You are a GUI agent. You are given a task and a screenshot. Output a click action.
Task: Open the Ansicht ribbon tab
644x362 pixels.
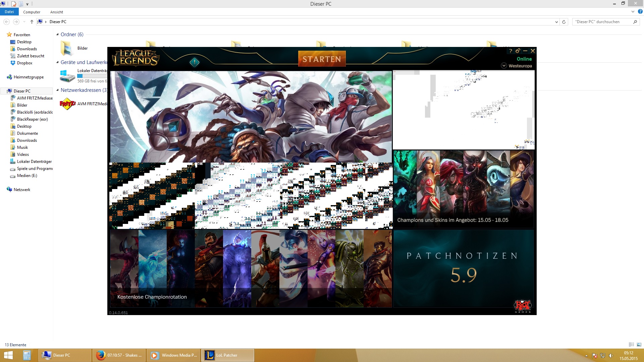click(x=56, y=12)
